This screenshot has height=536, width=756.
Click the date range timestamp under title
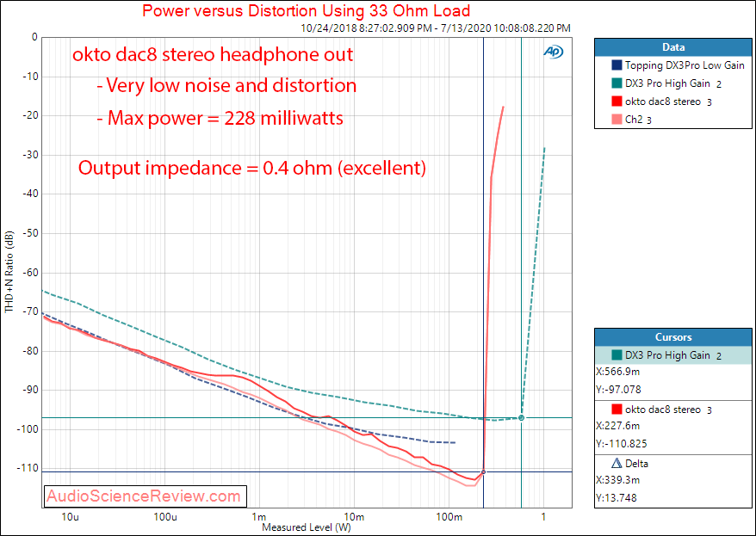point(436,28)
